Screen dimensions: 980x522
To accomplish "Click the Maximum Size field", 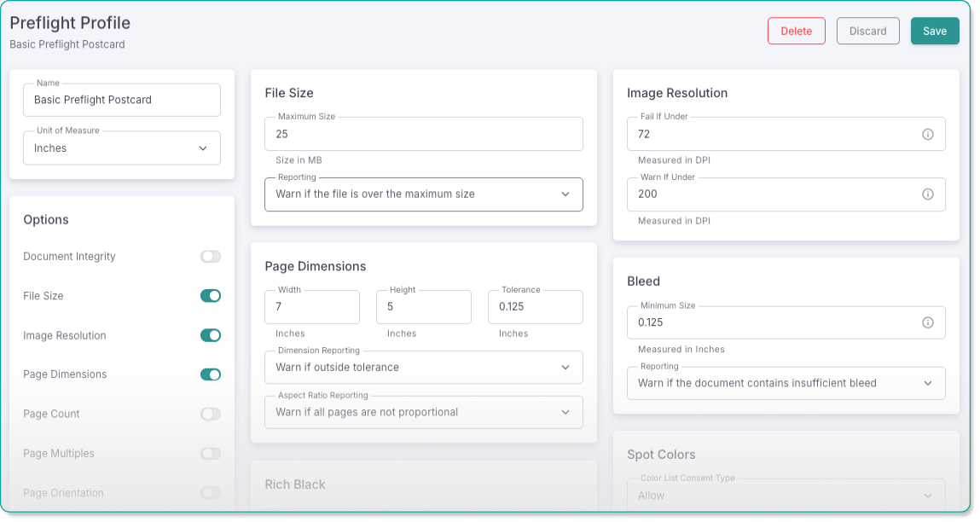I will 424,134.
